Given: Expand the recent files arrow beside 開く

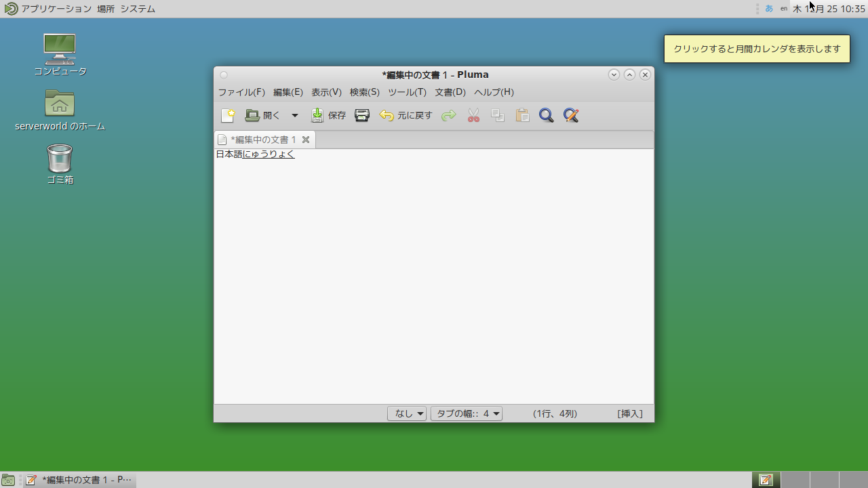Looking at the screenshot, I should (x=295, y=116).
